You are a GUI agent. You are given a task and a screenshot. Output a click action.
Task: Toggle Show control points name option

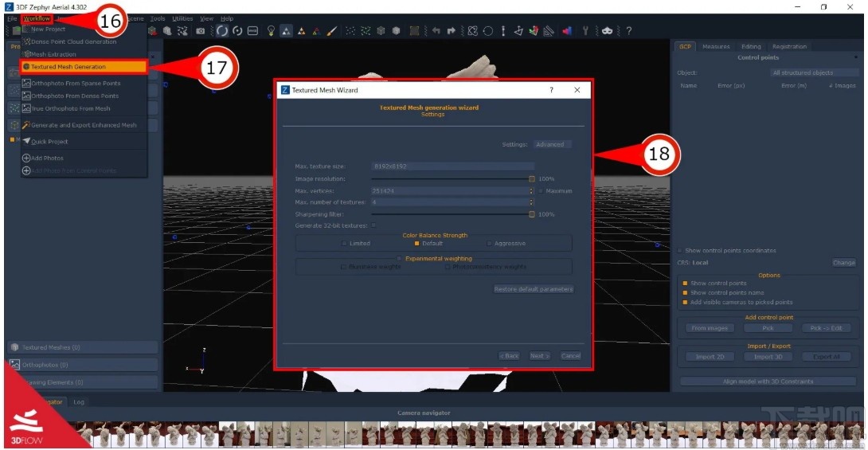(x=686, y=293)
